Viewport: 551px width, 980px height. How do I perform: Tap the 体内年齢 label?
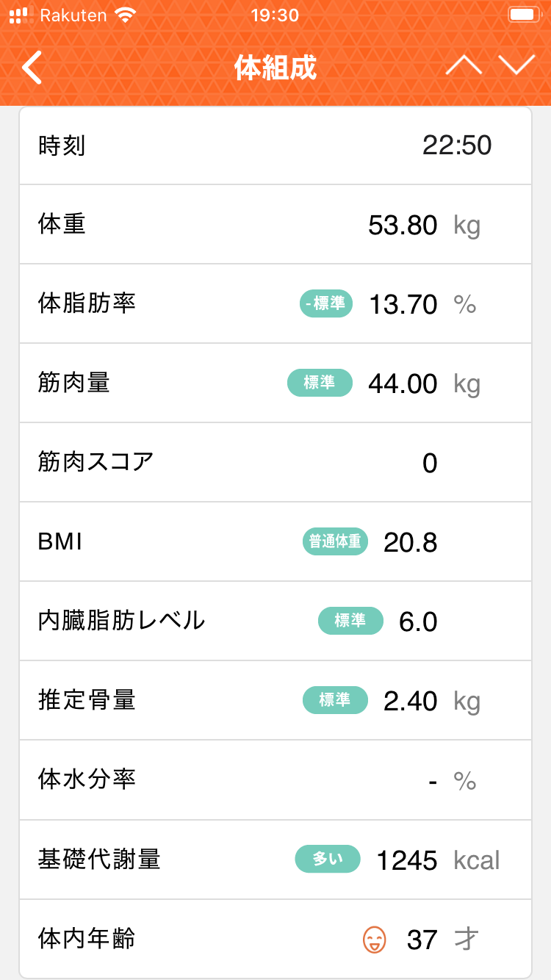pyautogui.click(x=87, y=938)
